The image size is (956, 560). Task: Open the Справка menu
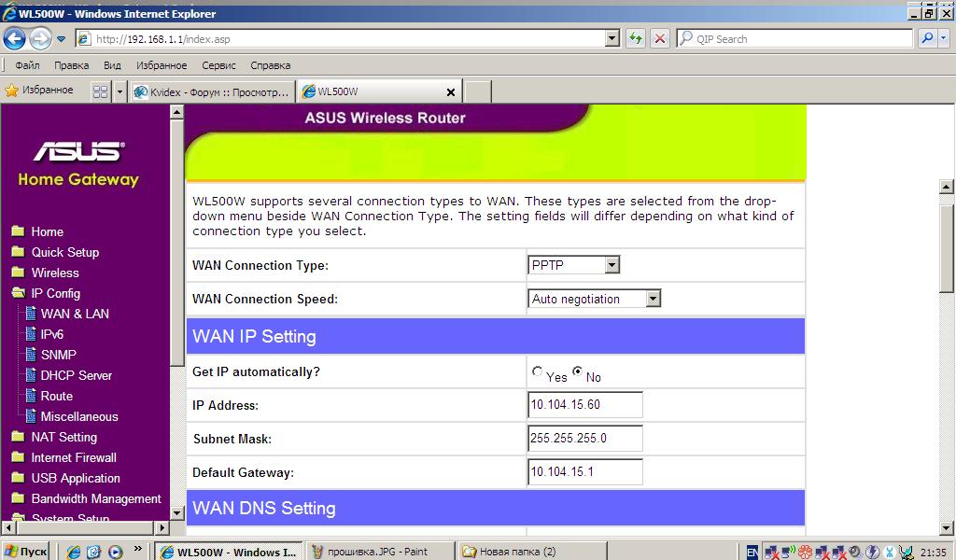pyautogui.click(x=270, y=65)
